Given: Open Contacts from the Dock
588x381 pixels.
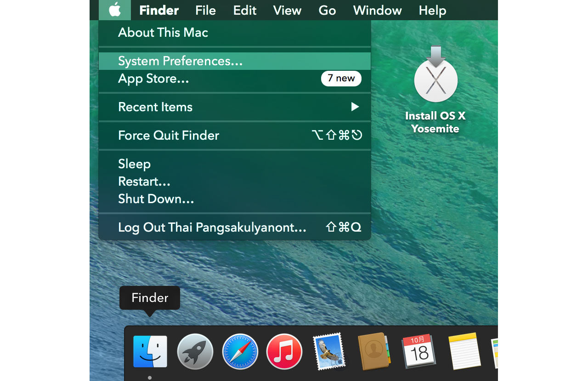Looking at the screenshot, I should 374,351.
